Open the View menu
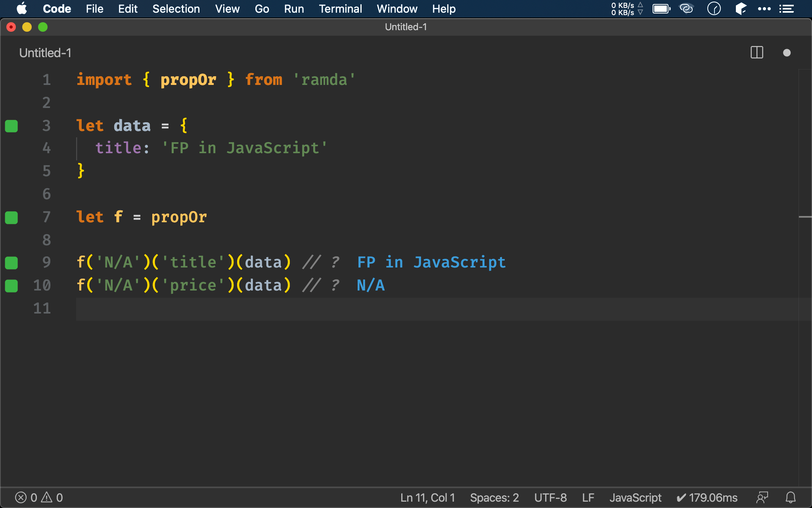The image size is (812, 508). 227,9
